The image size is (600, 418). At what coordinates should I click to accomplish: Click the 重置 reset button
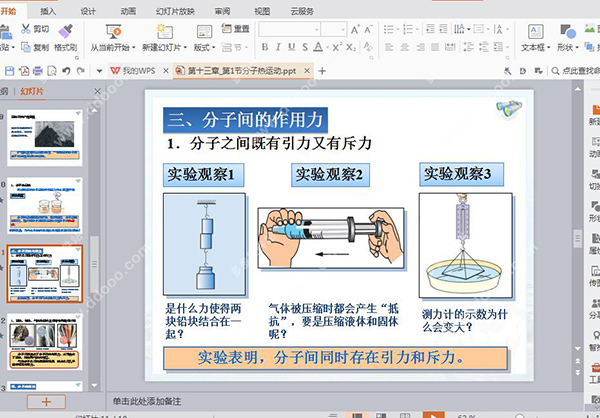click(236, 29)
